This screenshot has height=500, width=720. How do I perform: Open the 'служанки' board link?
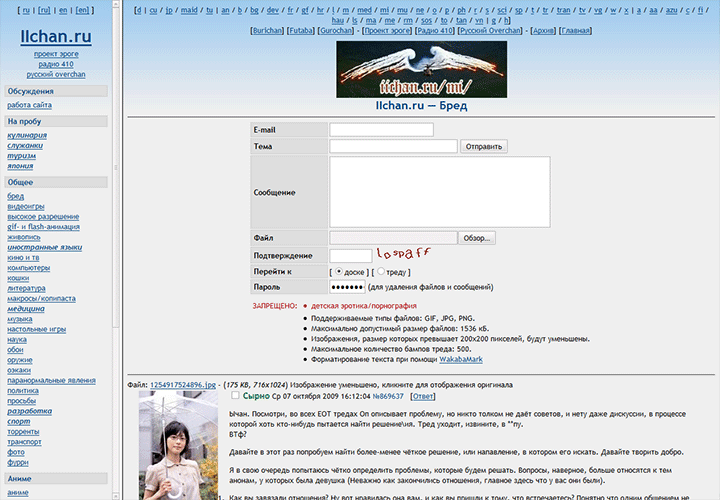coord(25,146)
